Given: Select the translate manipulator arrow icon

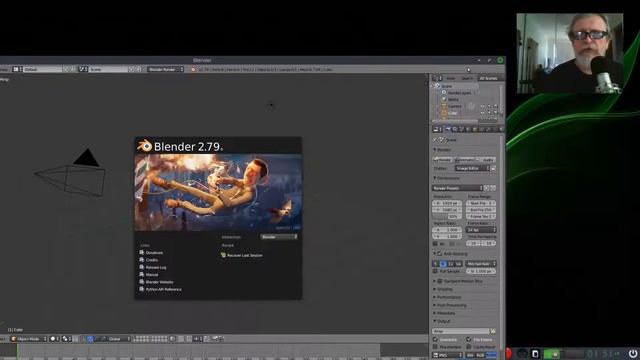Looking at the screenshot, I should click(x=90, y=339).
